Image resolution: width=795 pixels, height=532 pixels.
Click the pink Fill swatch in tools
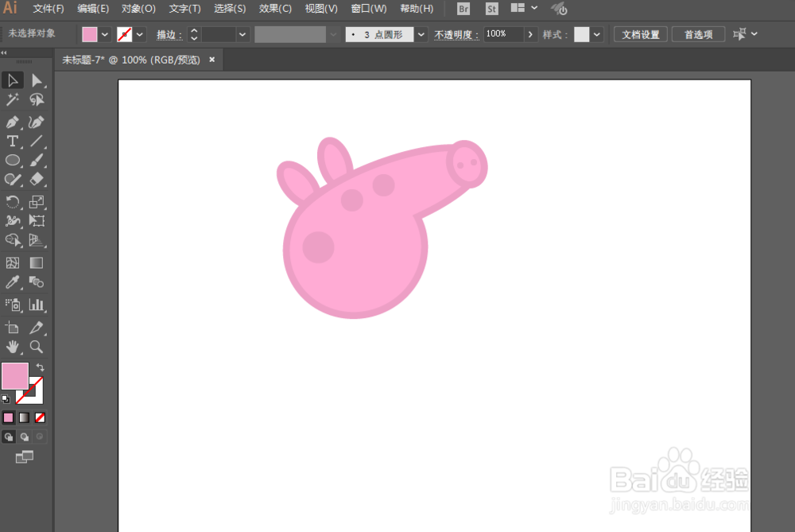click(15, 376)
